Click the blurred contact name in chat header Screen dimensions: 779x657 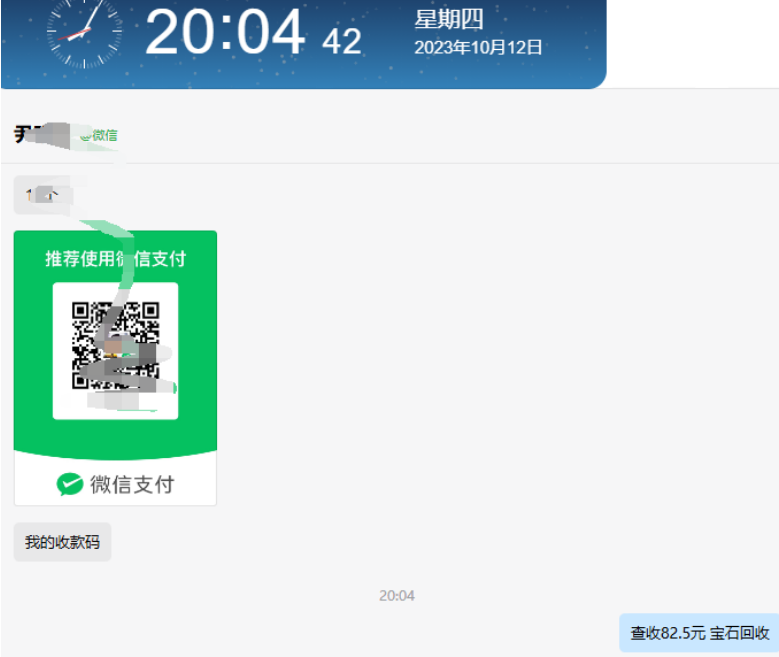coord(42,134)
